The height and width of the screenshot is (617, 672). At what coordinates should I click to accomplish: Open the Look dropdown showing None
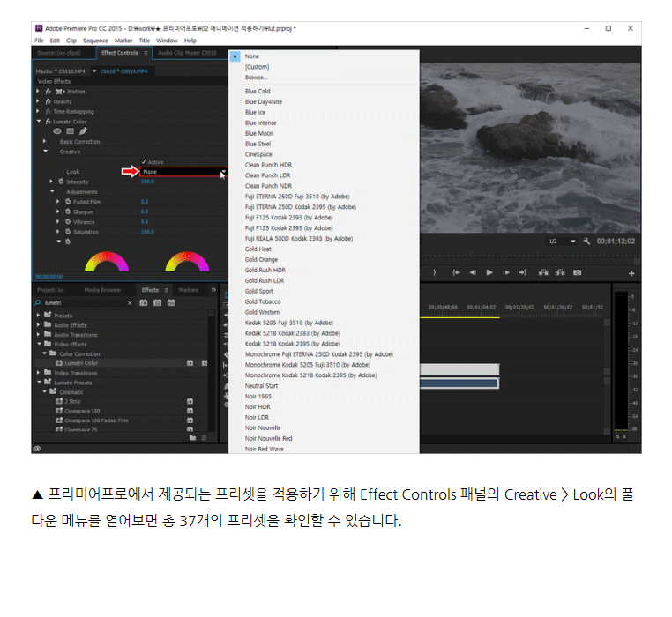183,172
